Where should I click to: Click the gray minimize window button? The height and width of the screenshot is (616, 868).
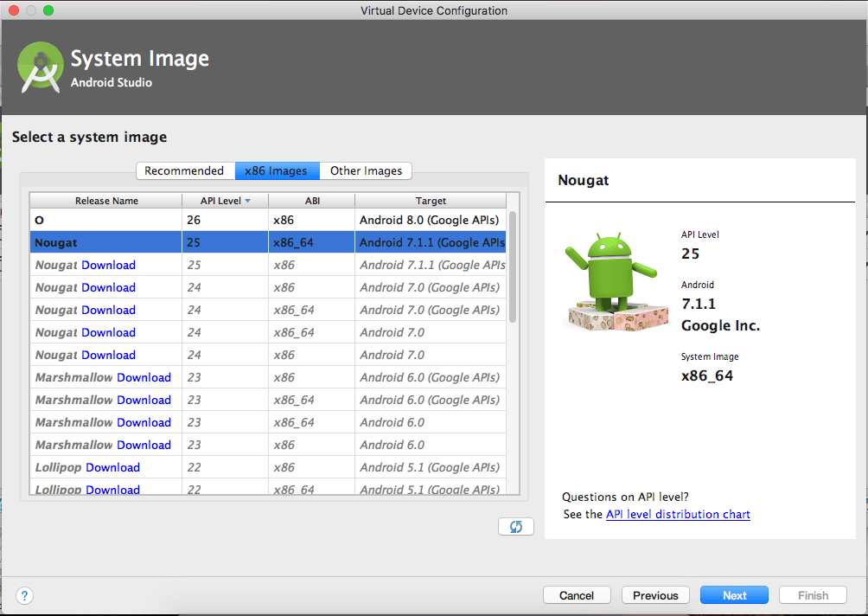pyautogui.click(x=31, y=10)
